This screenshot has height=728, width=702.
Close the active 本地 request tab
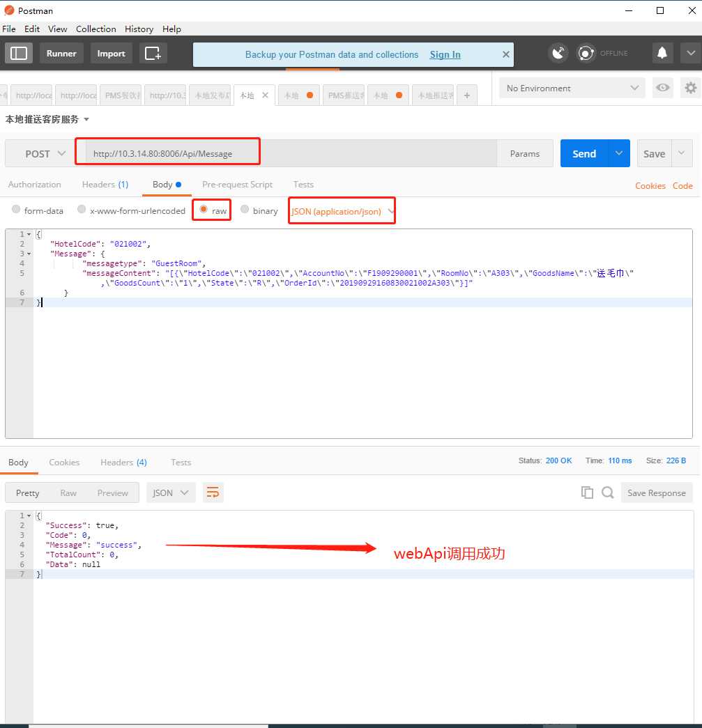point(266,95)
